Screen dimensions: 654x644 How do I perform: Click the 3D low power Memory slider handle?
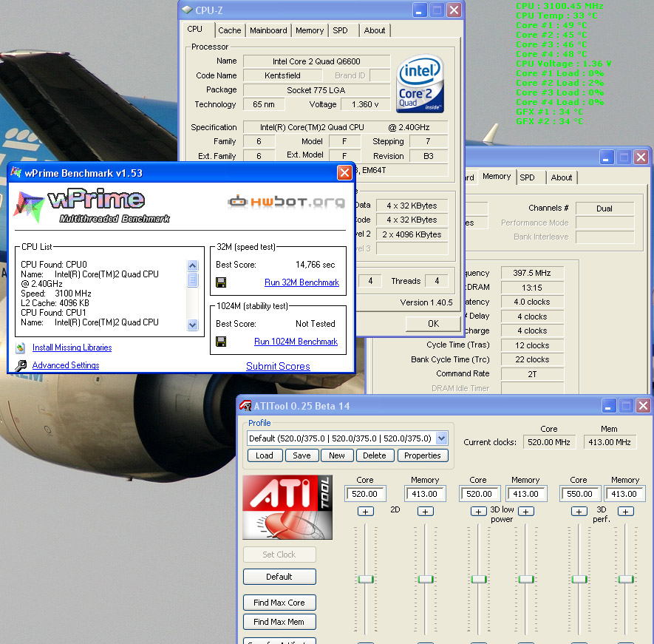coord(526,580)
